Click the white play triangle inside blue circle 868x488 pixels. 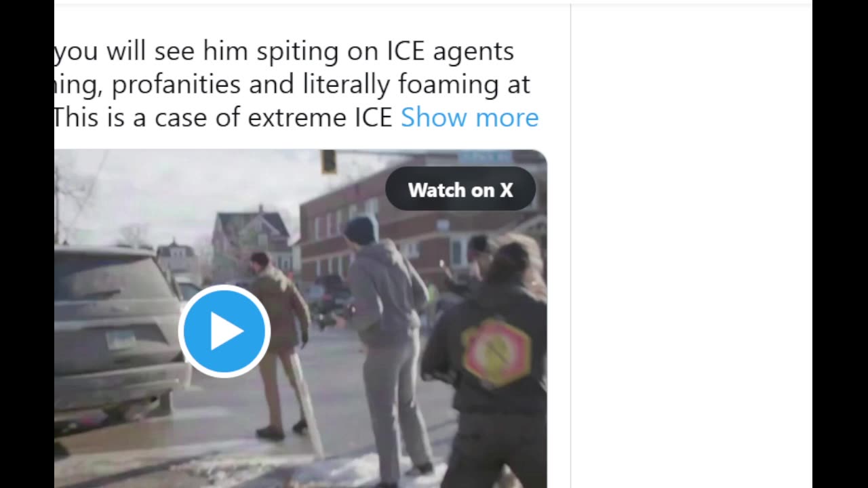point(226,331)
